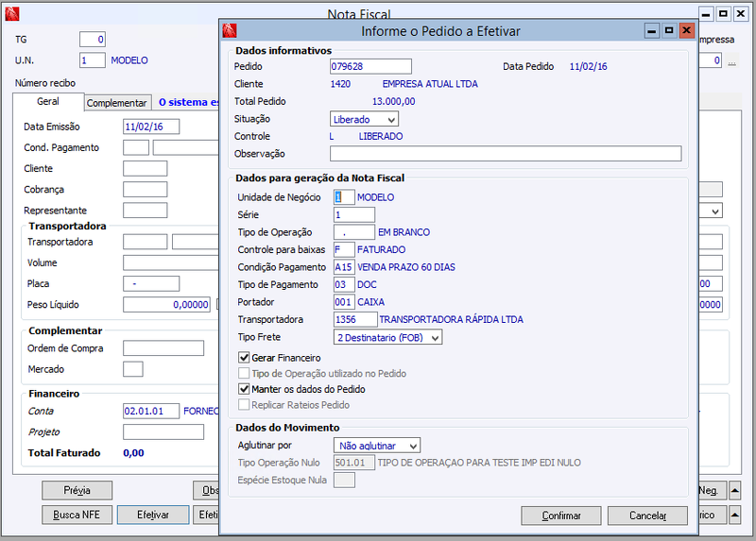The image size is (756, 541).
Task: Click the VENDA PRAZO 60 DIAS text
Action: tap(406, 267)
